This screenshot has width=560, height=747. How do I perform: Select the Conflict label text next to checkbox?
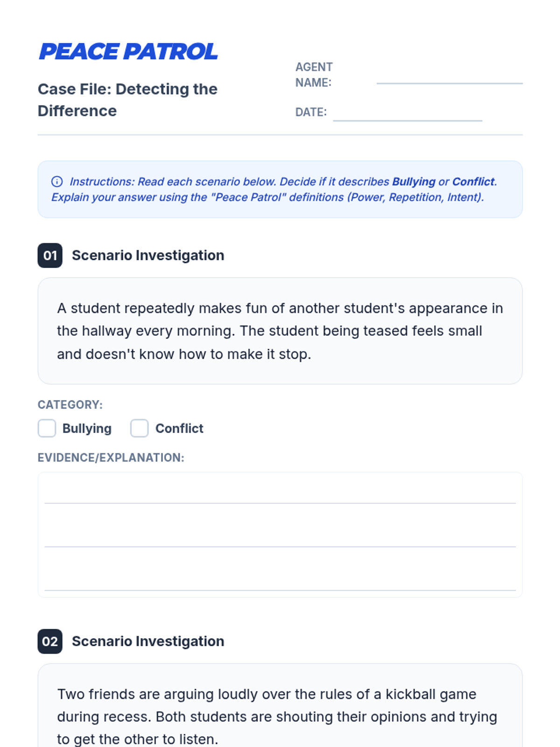tap(179, 428)
